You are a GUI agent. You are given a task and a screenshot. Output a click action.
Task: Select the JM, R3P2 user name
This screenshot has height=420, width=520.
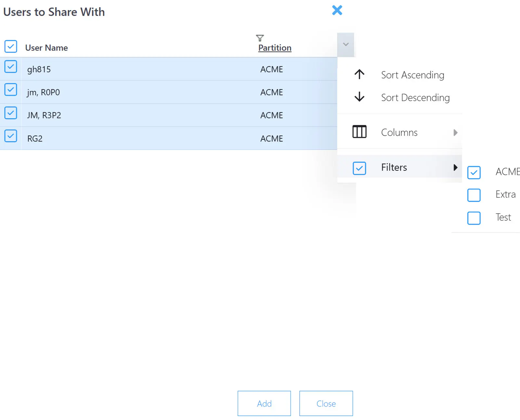44,115
